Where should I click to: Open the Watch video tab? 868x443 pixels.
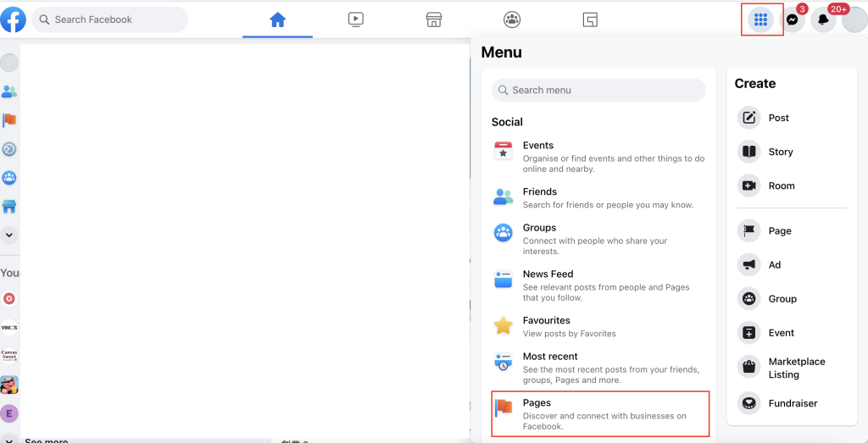coord(355,20)
